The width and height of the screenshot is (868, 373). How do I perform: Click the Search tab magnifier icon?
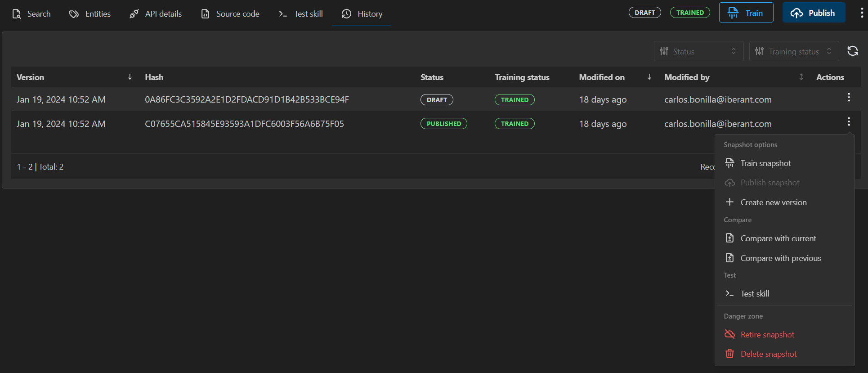[x=17, y=14]
